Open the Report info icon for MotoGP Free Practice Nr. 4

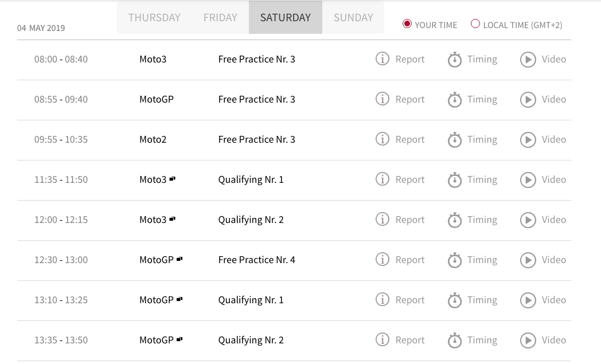click(383, 260)
